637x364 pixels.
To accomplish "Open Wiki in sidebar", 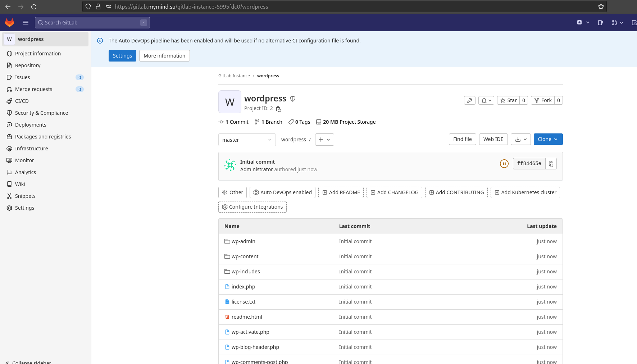I will click(45, 184).
